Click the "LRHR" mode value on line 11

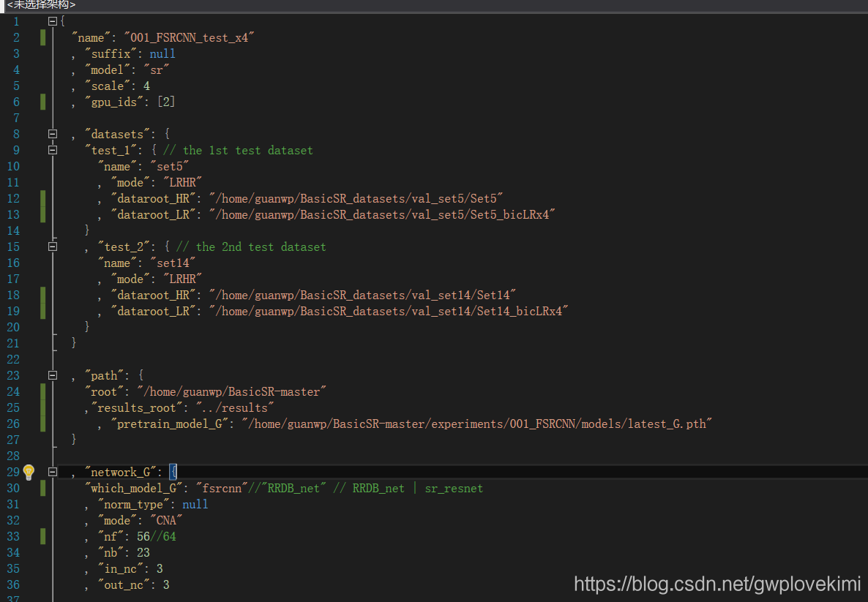(183, 183)
